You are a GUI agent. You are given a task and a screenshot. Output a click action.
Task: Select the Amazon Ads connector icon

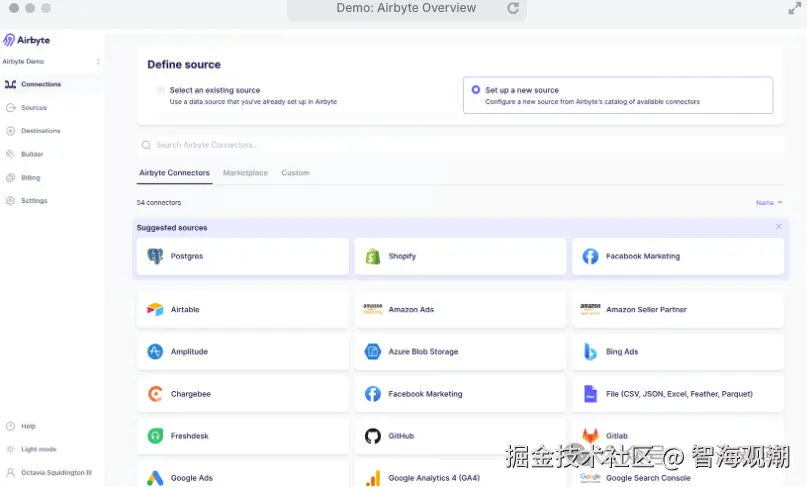[x=373, y=309]
